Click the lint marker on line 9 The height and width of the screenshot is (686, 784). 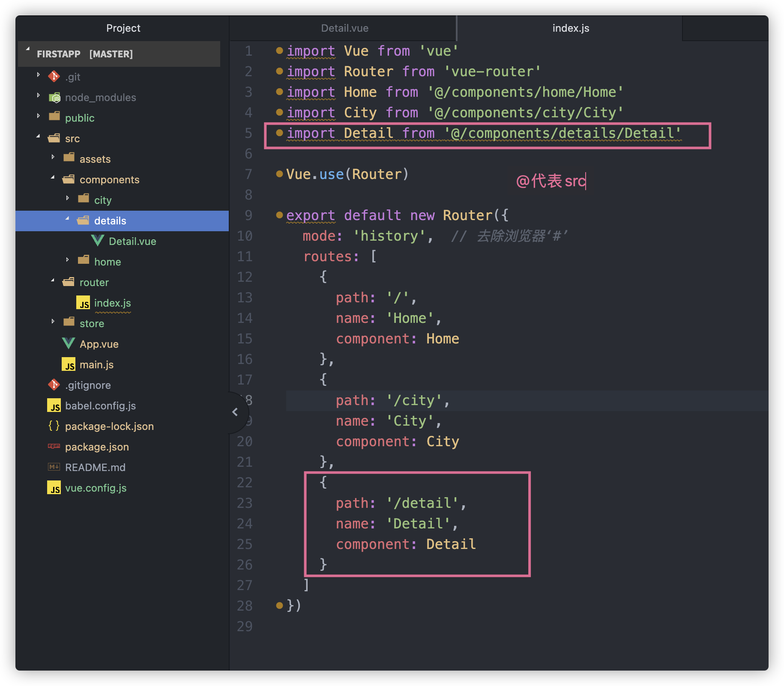[279, 215]
